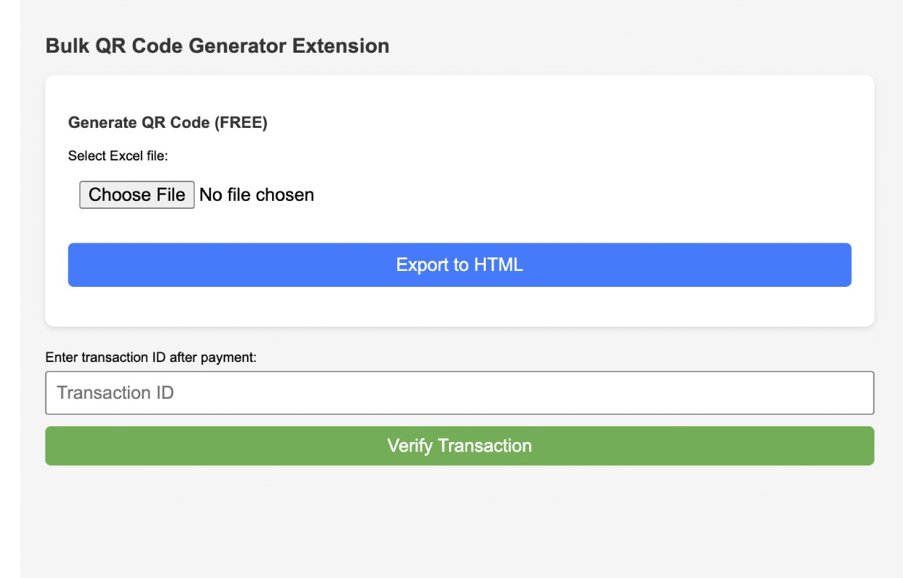Export generated QR codes to HTML
Image resolution: width=924 pixels, height=578 pixels.
click(x=459, y=264)
